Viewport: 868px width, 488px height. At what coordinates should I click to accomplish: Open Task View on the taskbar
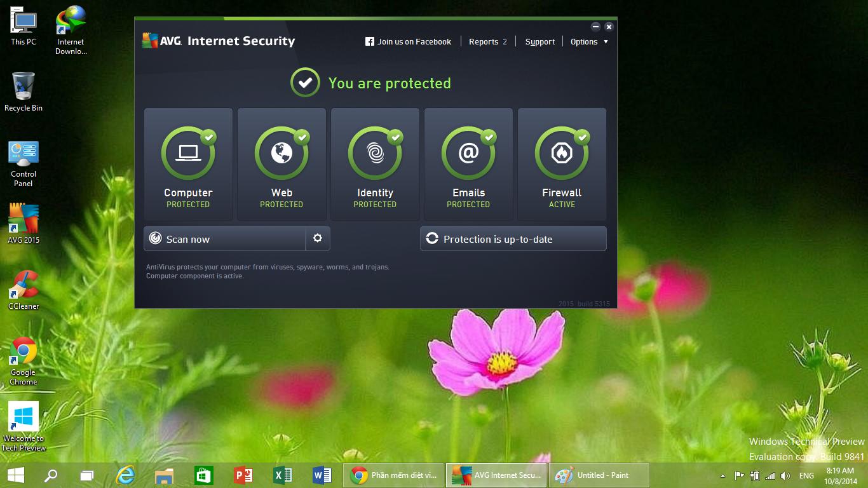click(x=87, y=475)
